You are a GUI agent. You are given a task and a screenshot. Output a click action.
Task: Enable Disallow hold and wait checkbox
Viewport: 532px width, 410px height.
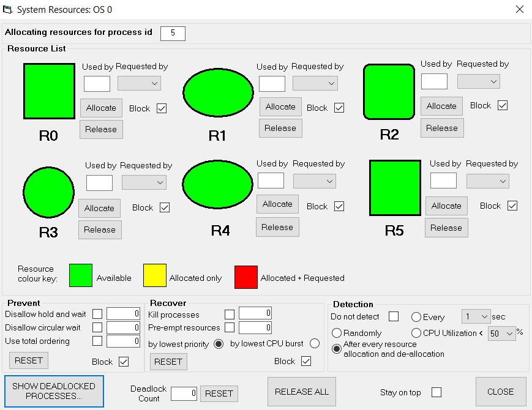coord(97,314)
